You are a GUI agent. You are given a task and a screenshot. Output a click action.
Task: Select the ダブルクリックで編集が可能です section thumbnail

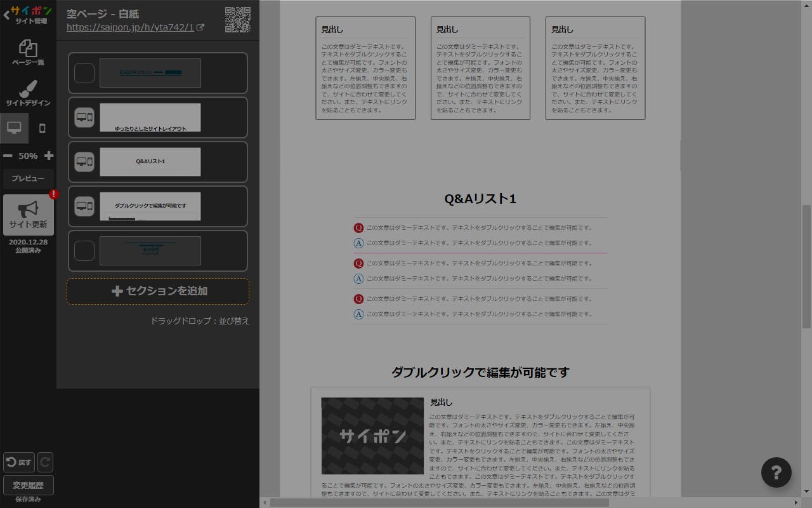(x=150, y=206)
